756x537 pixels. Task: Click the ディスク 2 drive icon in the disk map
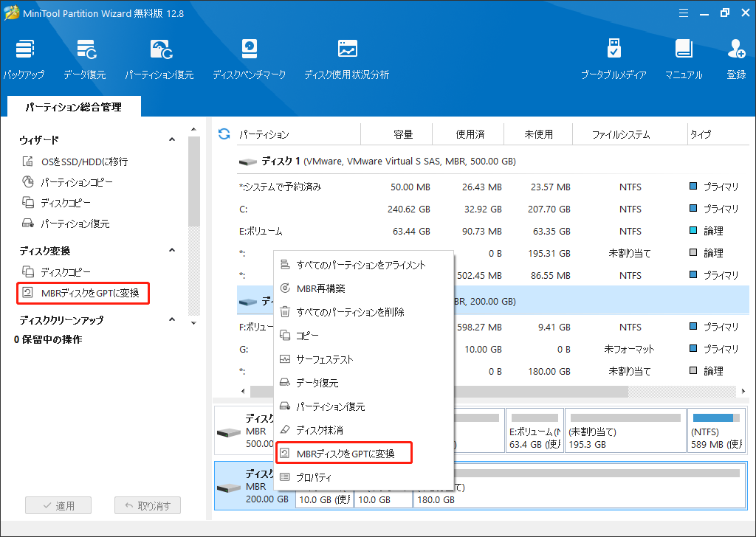229,488
